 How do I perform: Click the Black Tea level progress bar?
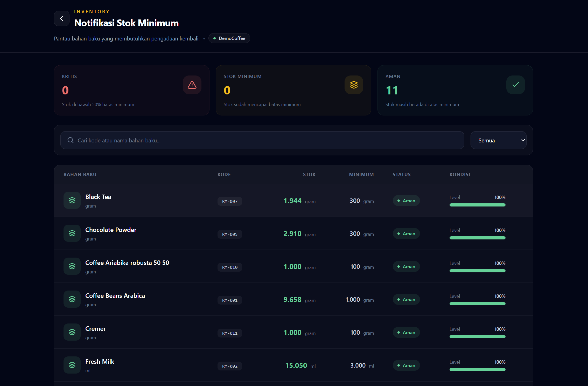(478, 205)
